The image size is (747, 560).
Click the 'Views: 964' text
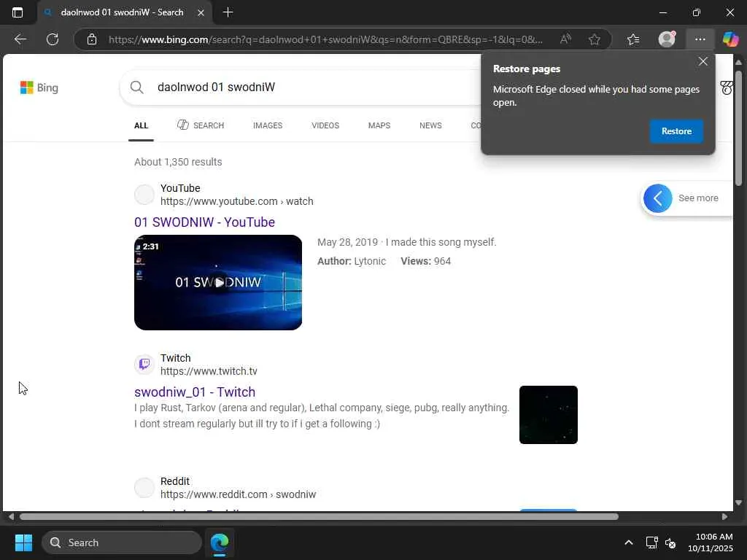pos(425,261)
